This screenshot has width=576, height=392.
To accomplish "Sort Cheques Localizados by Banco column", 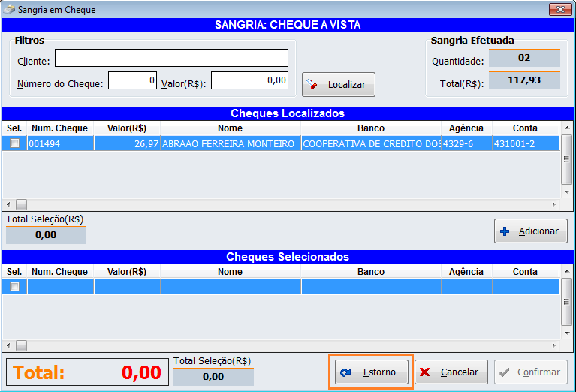I will point(371,128).
